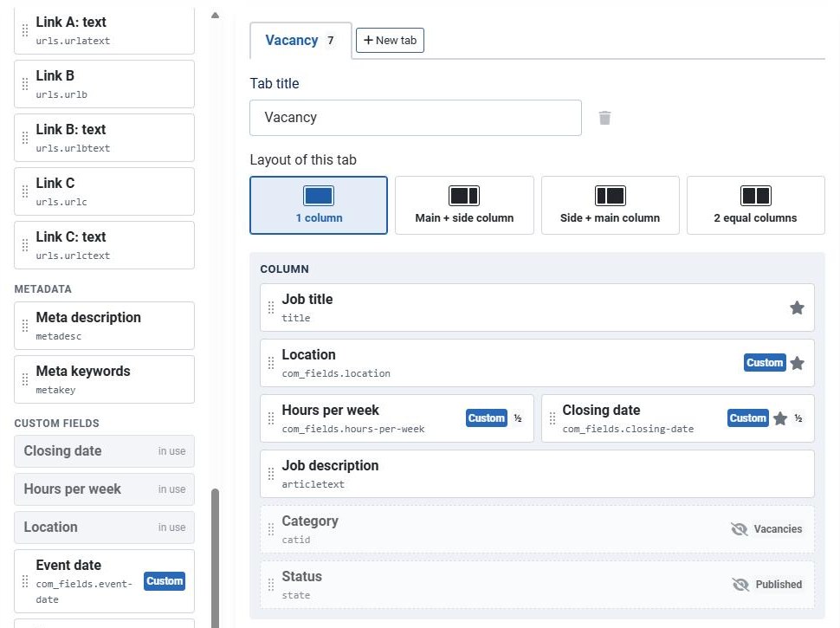The image size is (840, 628).
Task: Click the METADATA section heading
Action: 42,289
